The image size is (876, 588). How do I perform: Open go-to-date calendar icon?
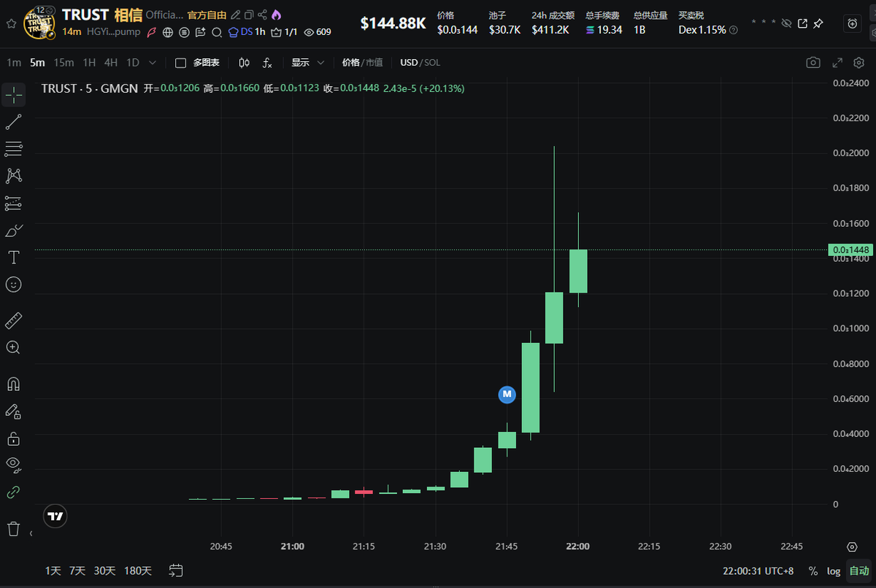click(176, 570)
